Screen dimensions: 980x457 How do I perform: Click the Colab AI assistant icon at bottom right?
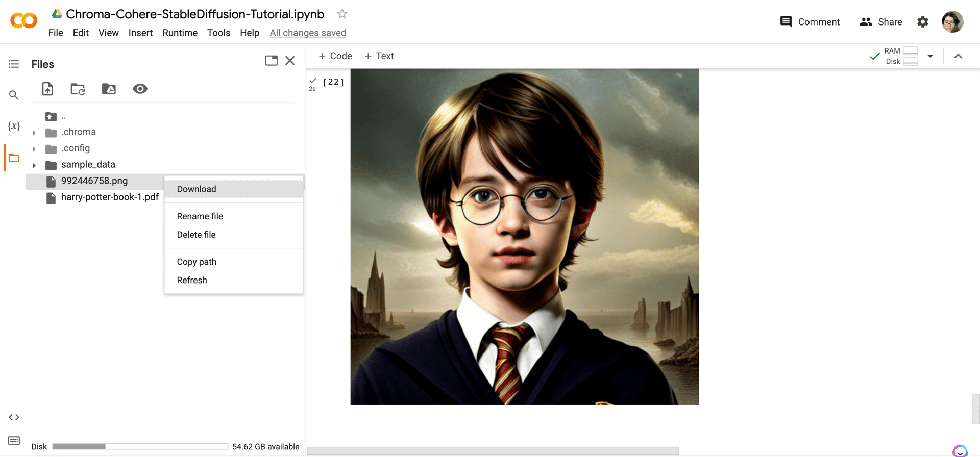click(x=960, y=451)
